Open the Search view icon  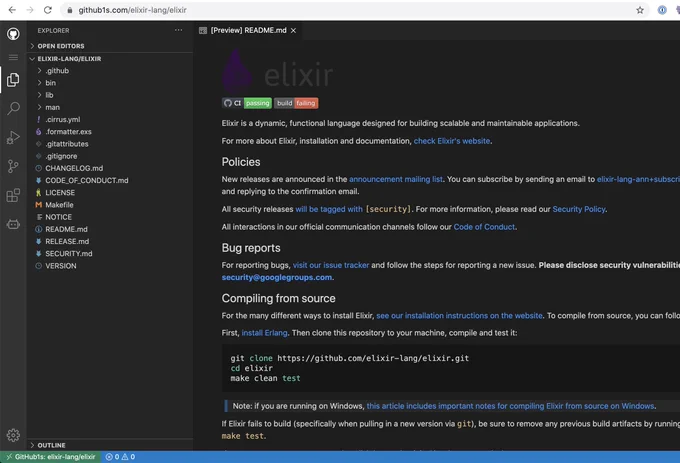(13, 108)
